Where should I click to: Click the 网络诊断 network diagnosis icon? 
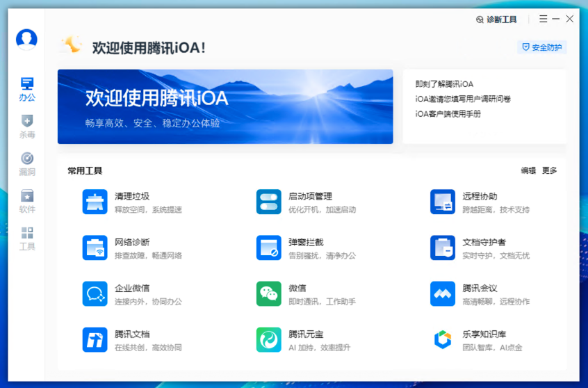(95, 248)
